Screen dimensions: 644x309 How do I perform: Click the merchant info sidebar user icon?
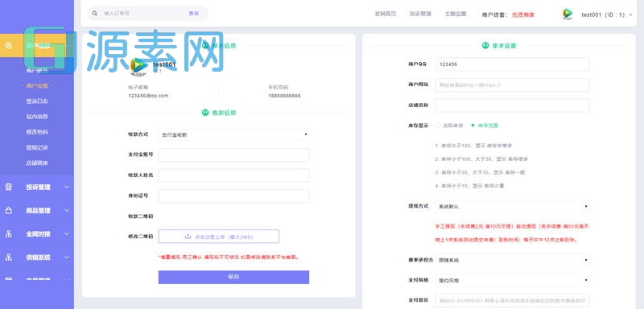8,45
